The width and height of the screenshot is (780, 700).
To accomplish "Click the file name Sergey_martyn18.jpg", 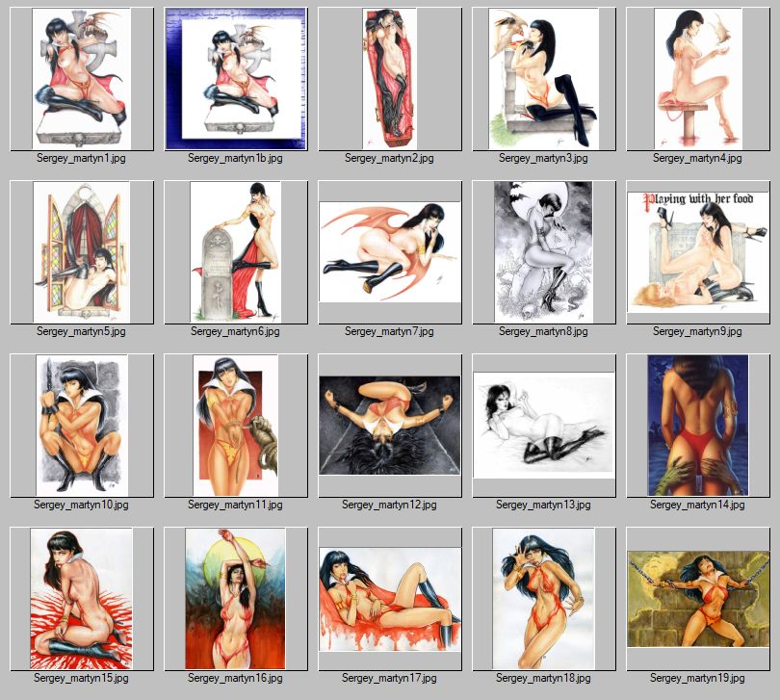I will tap(543, 678).
